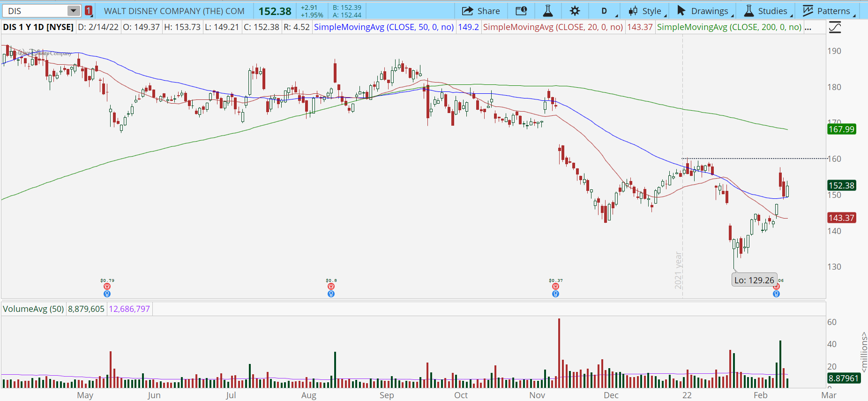This screenshot has width=868, height=401.
Task: Click the blue lightbulb icon in February
Action: 776,294
